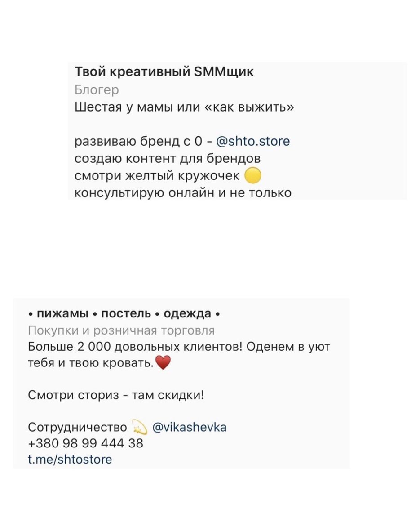The height and width of the screenshot is (518, 420).
Task: Click the shooting star emoji after Сотрудничество
Action: pos(140,427)
